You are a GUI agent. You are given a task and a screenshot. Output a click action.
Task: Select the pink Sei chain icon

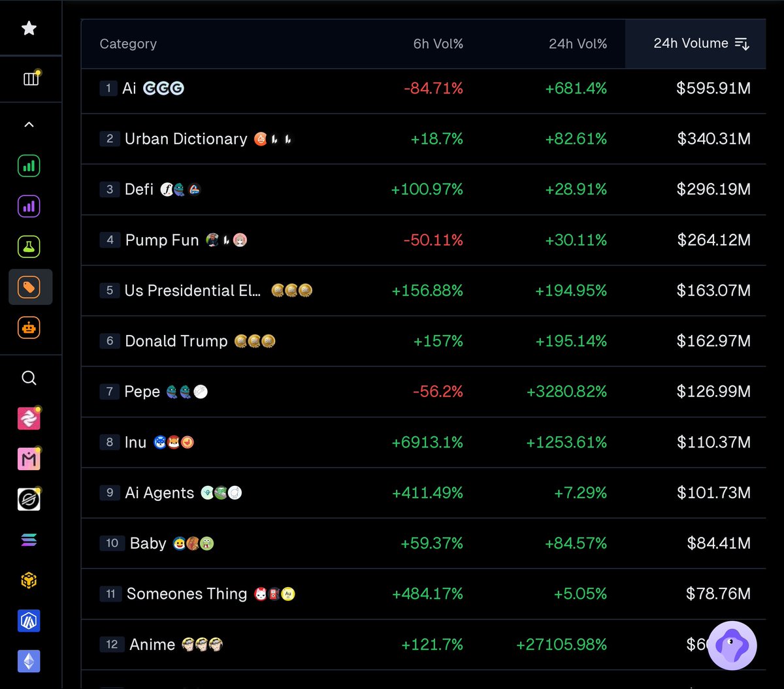[x=29, y=419]
